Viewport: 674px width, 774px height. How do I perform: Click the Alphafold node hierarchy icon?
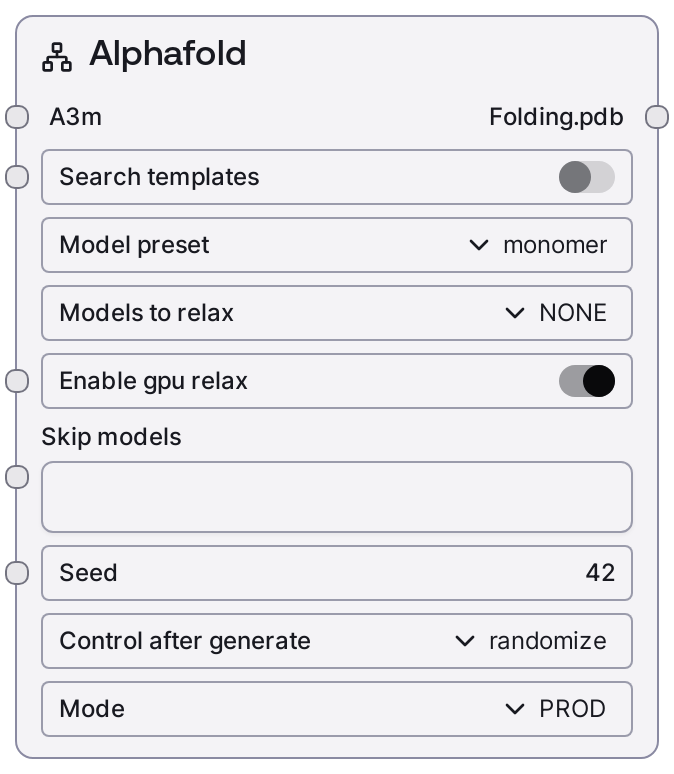(x=57, y=57)
